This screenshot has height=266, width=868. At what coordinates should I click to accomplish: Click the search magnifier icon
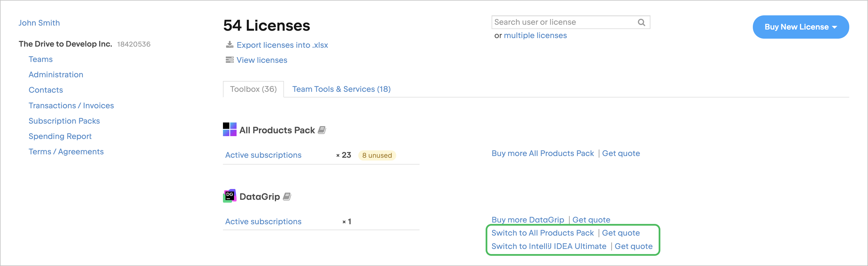[641, 22]
